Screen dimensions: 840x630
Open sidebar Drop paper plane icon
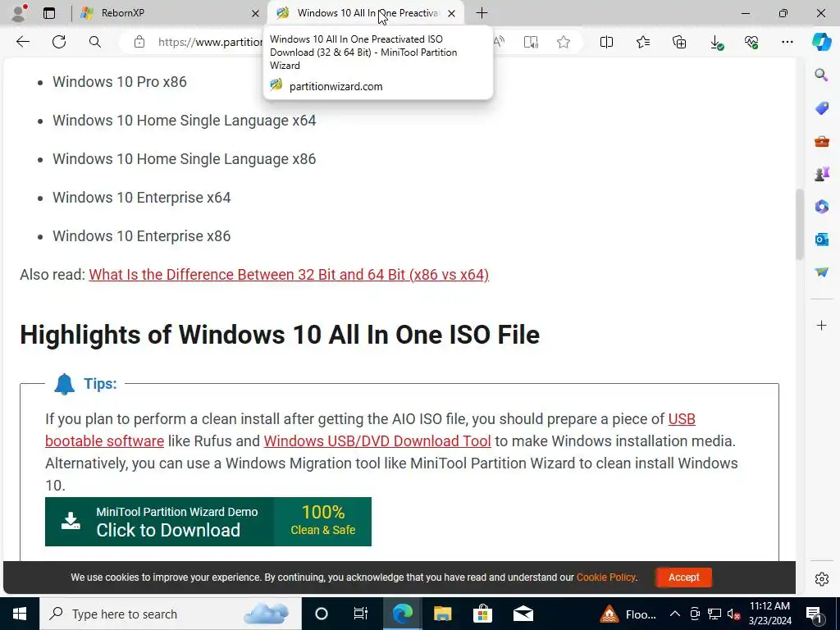(821, 272)
